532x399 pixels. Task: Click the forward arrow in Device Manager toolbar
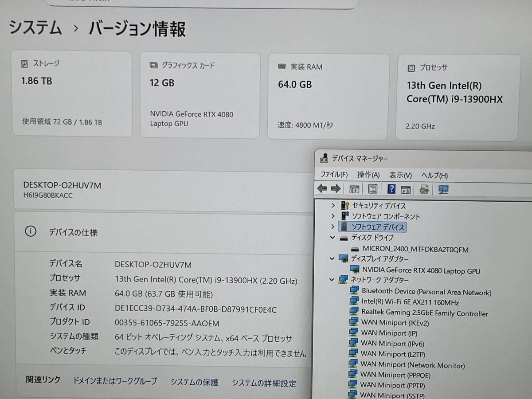336,189
